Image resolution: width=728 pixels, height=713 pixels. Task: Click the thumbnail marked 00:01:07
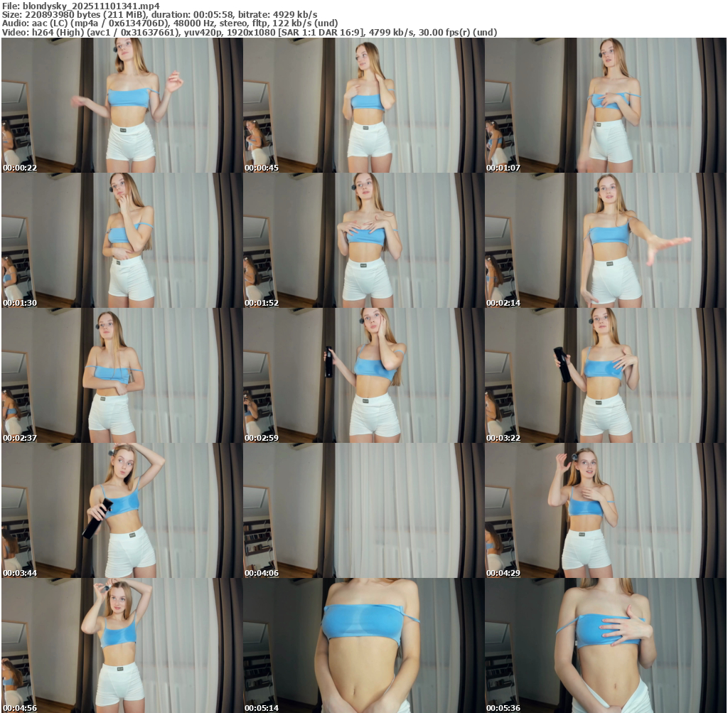pos(605,105)
